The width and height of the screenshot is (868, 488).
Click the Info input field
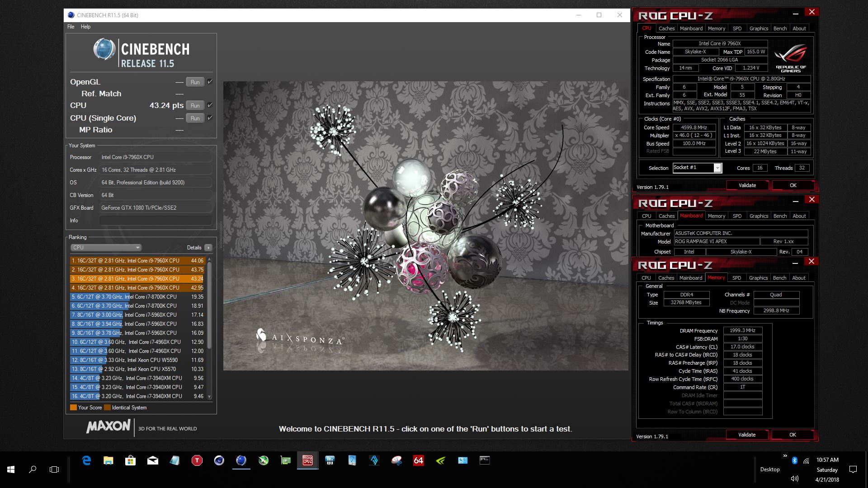156,221
